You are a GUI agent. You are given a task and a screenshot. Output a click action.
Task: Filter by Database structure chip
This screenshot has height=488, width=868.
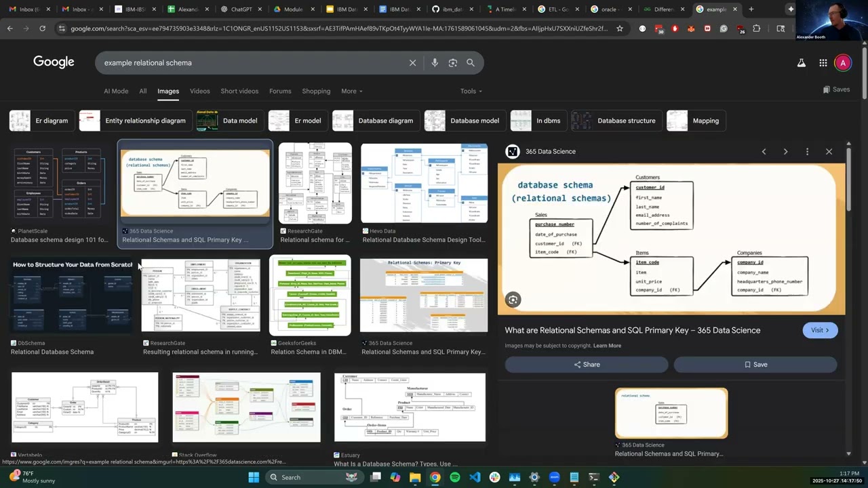(616, 121)
